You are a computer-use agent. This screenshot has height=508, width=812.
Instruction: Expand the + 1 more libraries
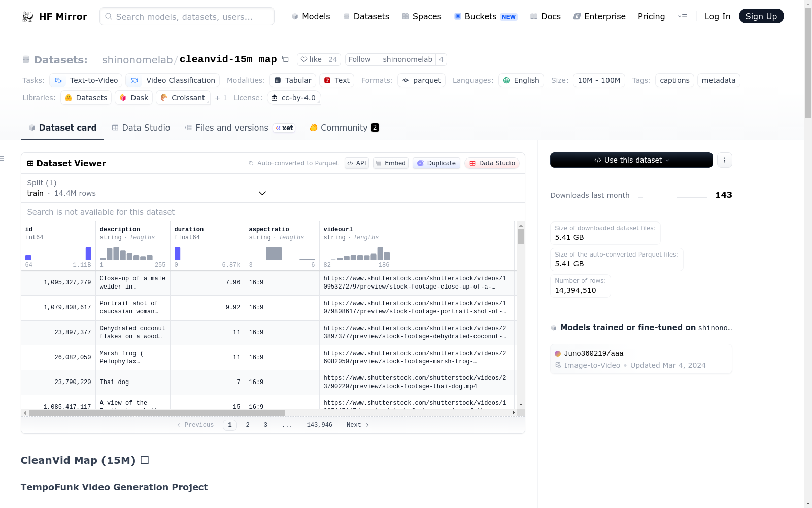(x=221, y=98)
